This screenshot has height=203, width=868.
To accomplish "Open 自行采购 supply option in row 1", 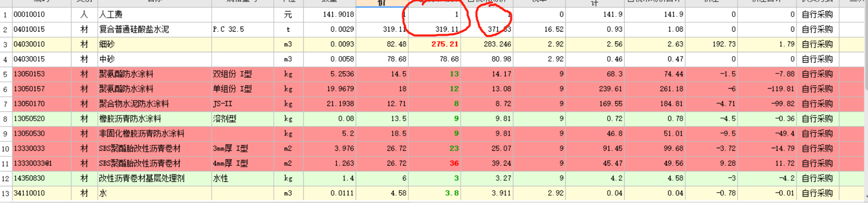I will (x=817, y=15).
